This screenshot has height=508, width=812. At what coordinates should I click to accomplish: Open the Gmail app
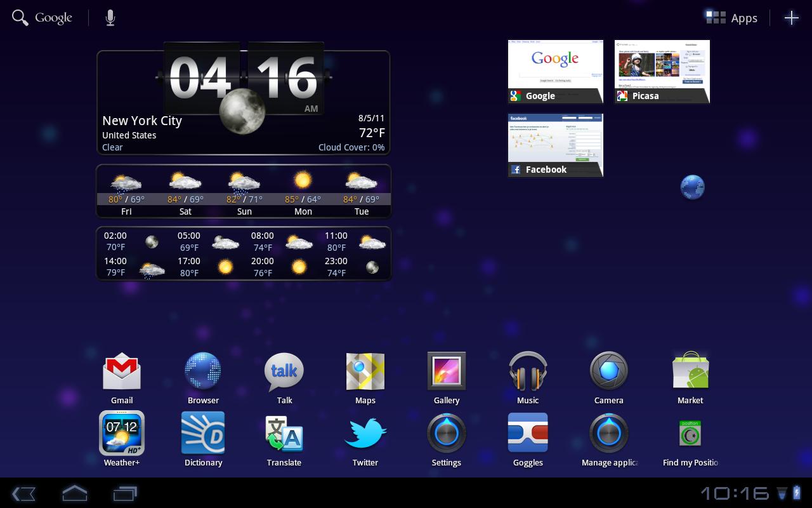pos(122,378)
